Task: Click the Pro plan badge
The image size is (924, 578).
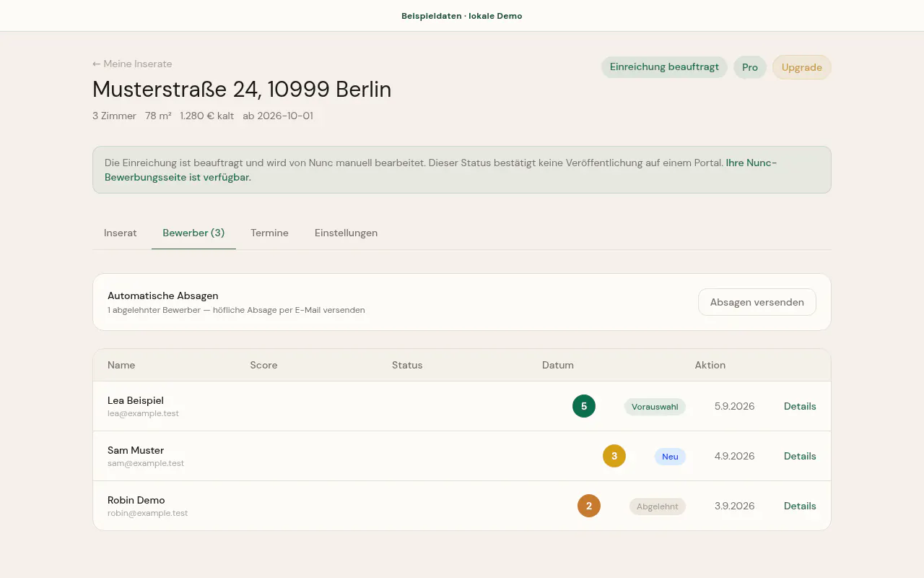Action: 750,67
